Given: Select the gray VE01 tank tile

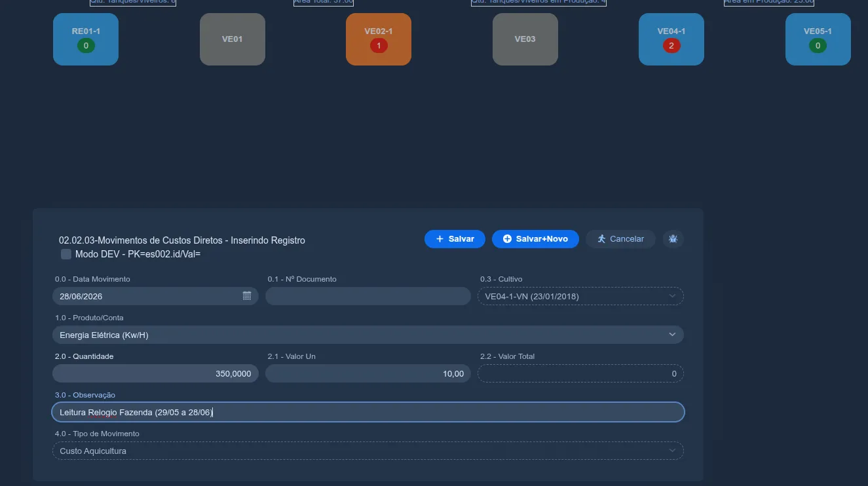Looking at the screenshot, I should click(233, 39).
